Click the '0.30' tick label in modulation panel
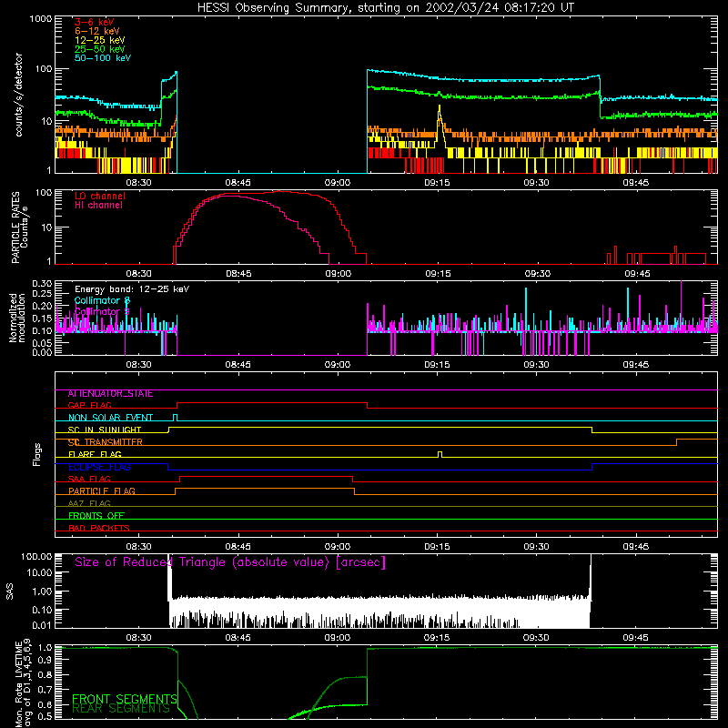Image resolution: width=728 pixels, height=728 pixels. coord(42,283)
